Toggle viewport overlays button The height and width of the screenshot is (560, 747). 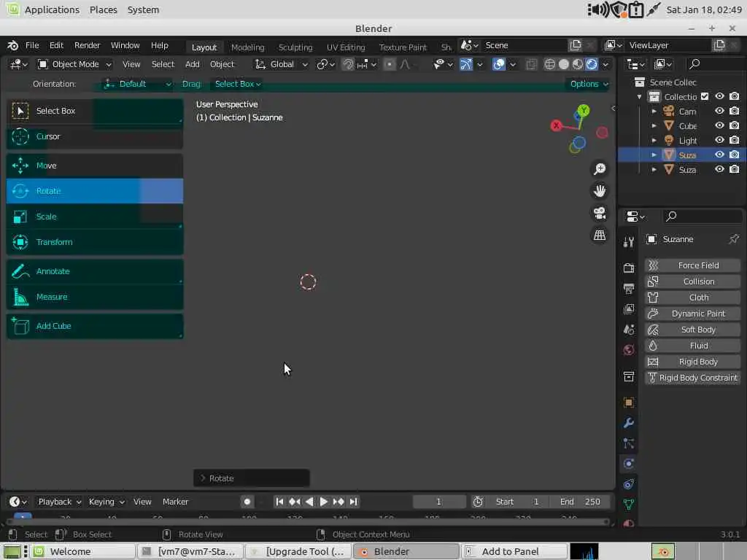(x=499, y=64)
